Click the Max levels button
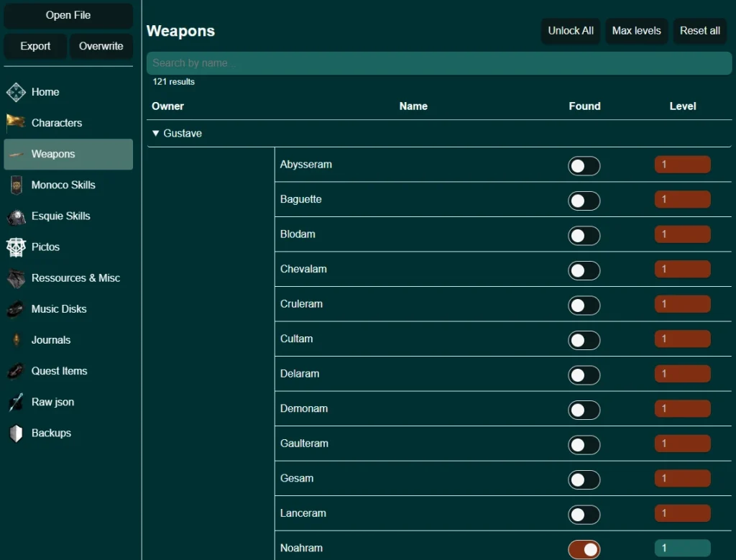Image resolution: width=736 pixels, height=560 pixels. tap(636, 31)
